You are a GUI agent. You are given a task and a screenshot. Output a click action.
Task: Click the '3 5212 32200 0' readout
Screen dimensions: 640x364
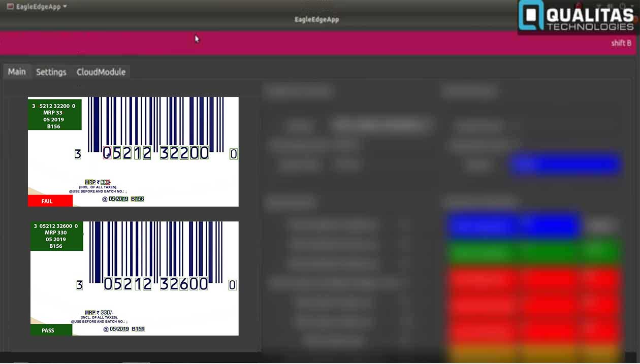54,106
